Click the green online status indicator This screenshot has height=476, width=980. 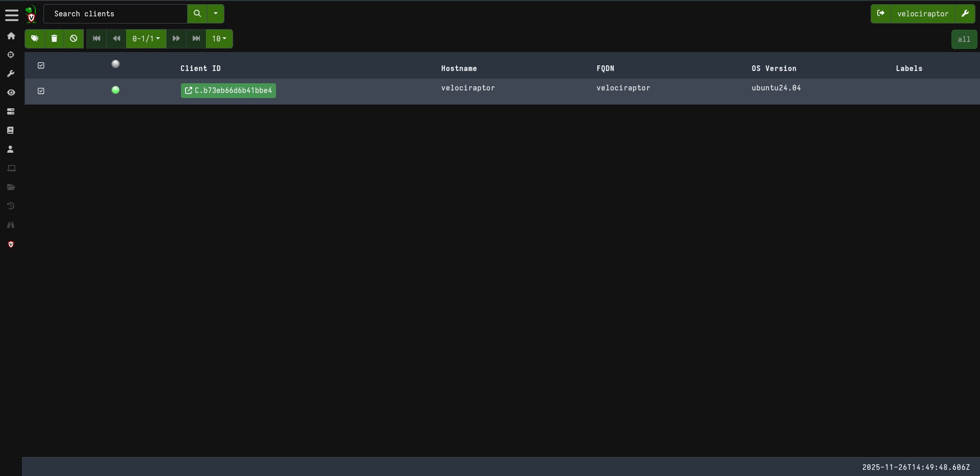click(x=116, y=90)
